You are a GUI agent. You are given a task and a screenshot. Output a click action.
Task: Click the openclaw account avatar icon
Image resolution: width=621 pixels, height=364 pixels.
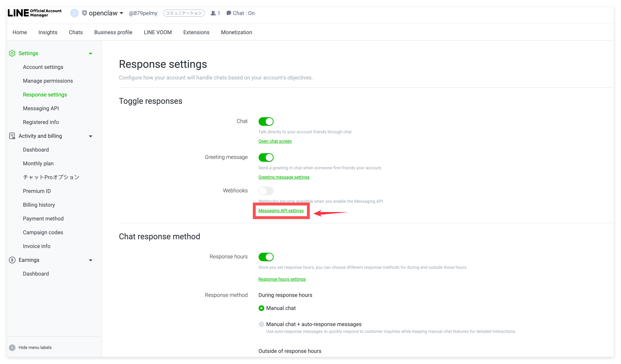coord(74,13)
